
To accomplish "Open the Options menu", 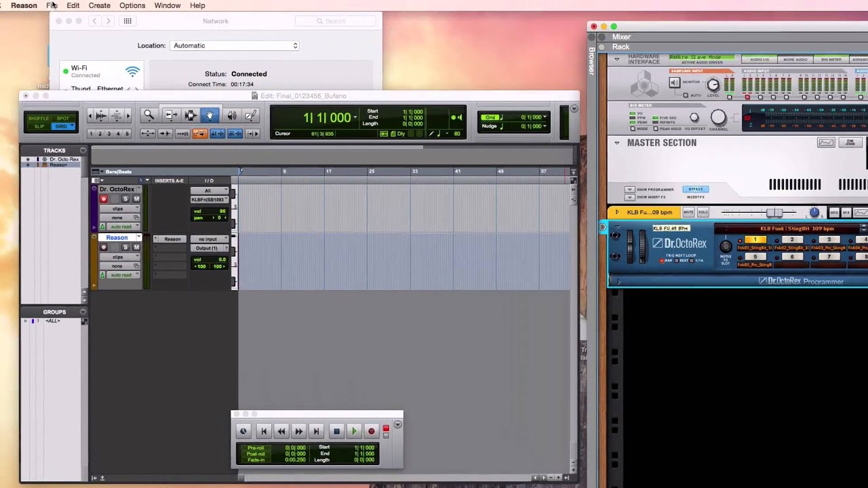I will click(x=132, y=5).
